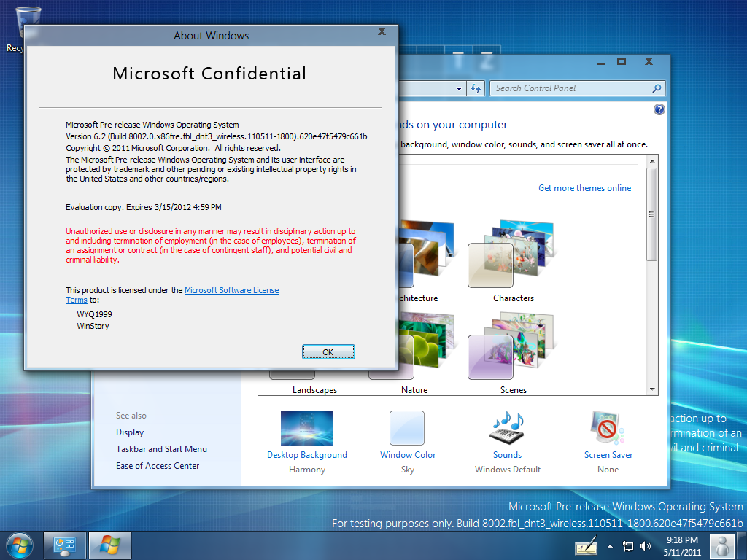Click the Get more themes online link
Viewport: 747px width, 560px height.
click(x=584, y=188)
